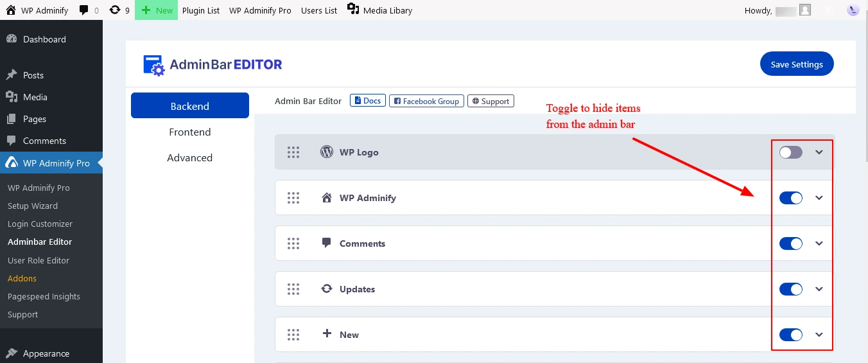Click the Dashboard gauge icon in sidebar

[12, 39]
